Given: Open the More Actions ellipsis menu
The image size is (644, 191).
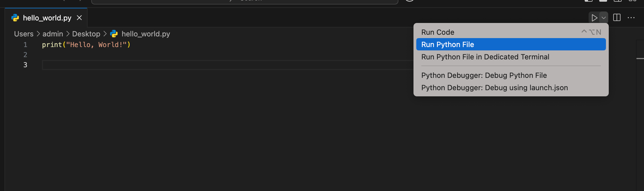Looking at the screenshot, I should pos(631,17).
